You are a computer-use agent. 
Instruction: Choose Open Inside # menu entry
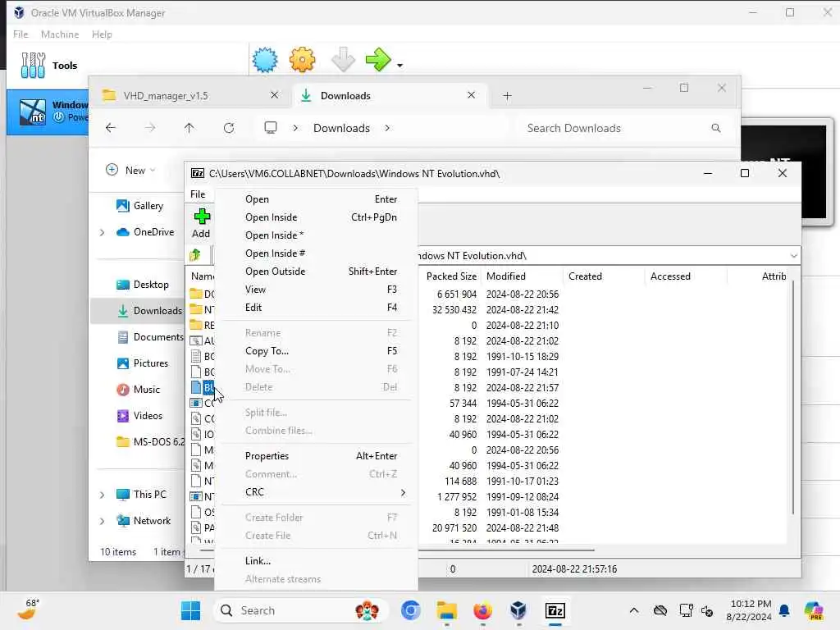pyautogui.click(x=316, y=253)
